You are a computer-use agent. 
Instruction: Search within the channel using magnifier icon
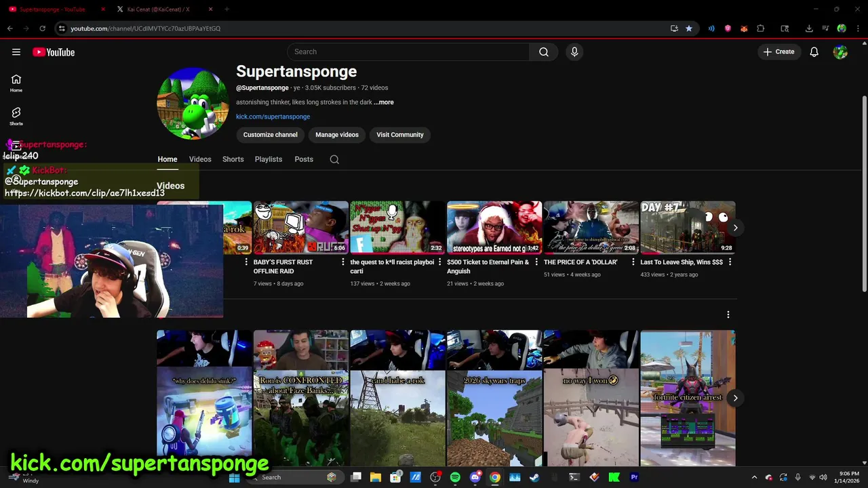click(334, 159)
